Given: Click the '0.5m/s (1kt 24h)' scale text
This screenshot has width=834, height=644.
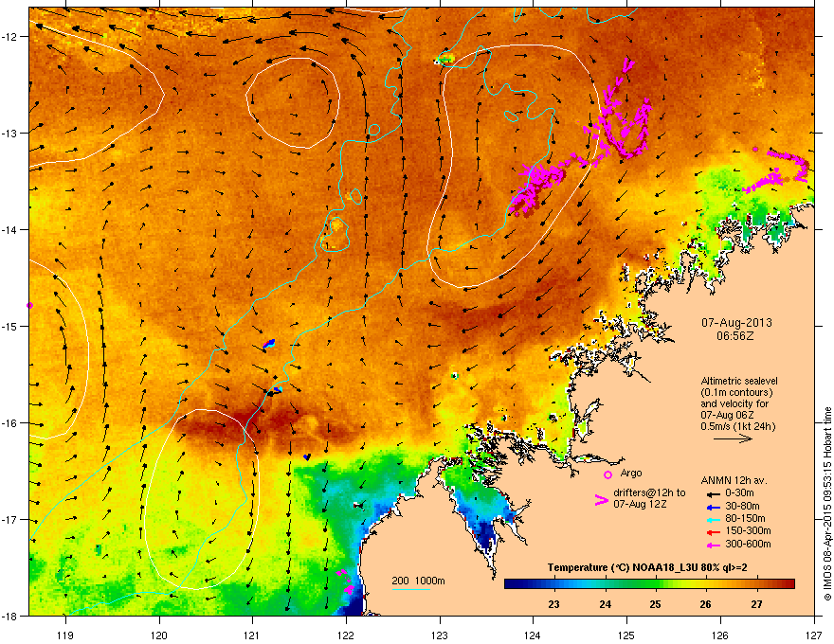Looking at the screenshot, I should tap(738, 426).
